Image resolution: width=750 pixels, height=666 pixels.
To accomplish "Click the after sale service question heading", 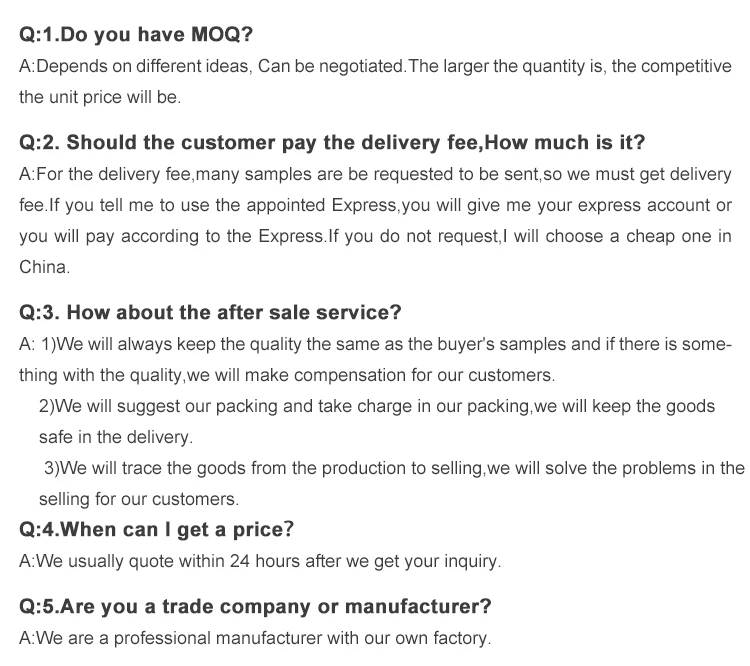I will click(x=210, y=312).
